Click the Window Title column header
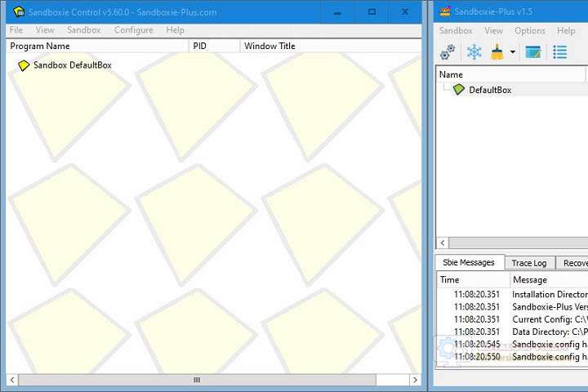Viewport: 588px width, 392px height. (331, 46)
